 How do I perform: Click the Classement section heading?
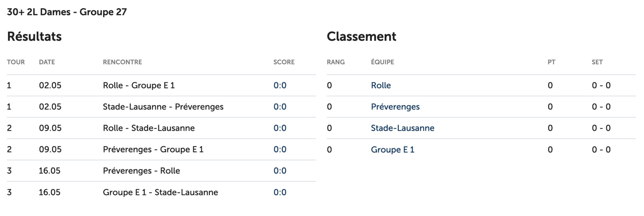(x=361, y=37)
